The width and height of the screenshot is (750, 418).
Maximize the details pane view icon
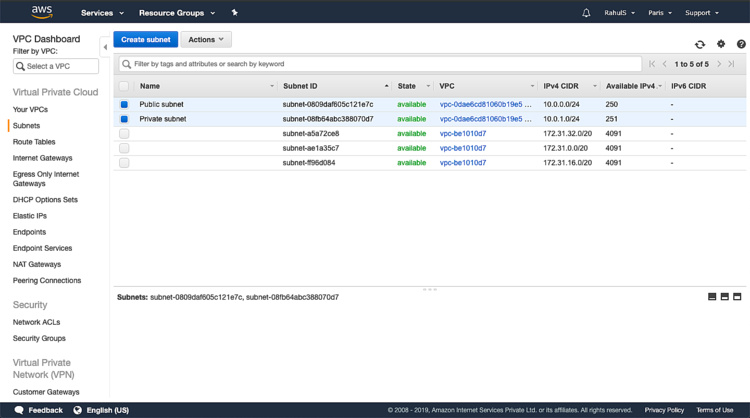(737, 297)
